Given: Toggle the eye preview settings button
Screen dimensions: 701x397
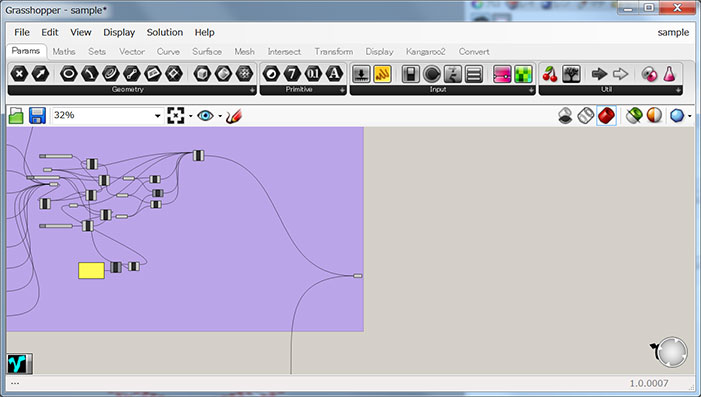Looking at the screenshot, I should (x=205, y=116).
